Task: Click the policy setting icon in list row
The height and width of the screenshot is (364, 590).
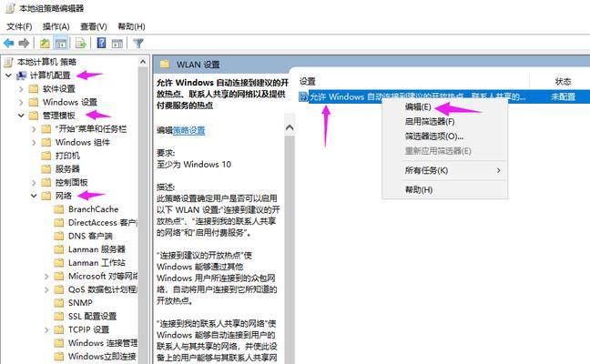Action: pyautogui.click(x=303, y=97)
